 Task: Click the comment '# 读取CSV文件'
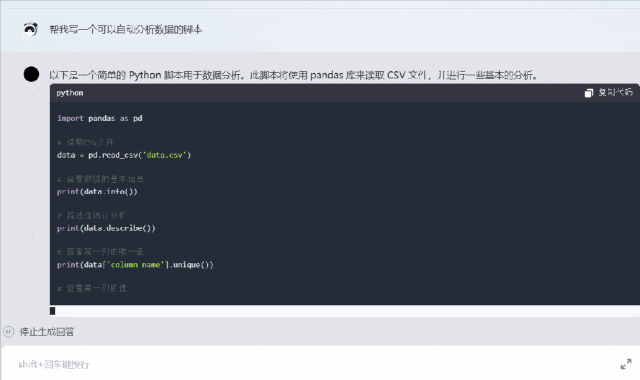coord(85,142)
